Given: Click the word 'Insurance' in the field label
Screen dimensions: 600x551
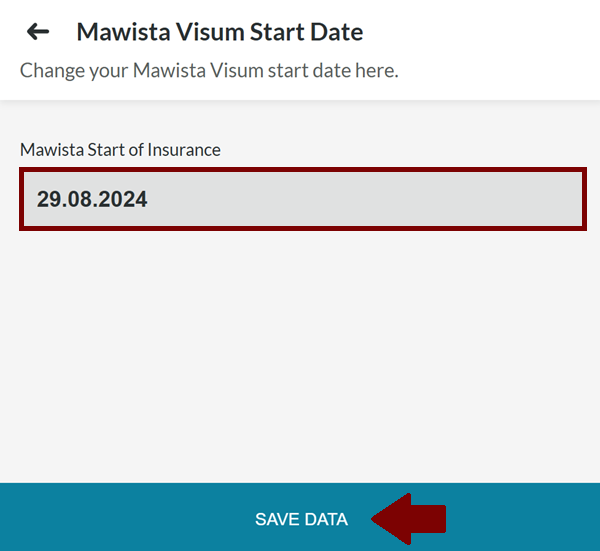Looking at the screenshot, I should (184, 150).
